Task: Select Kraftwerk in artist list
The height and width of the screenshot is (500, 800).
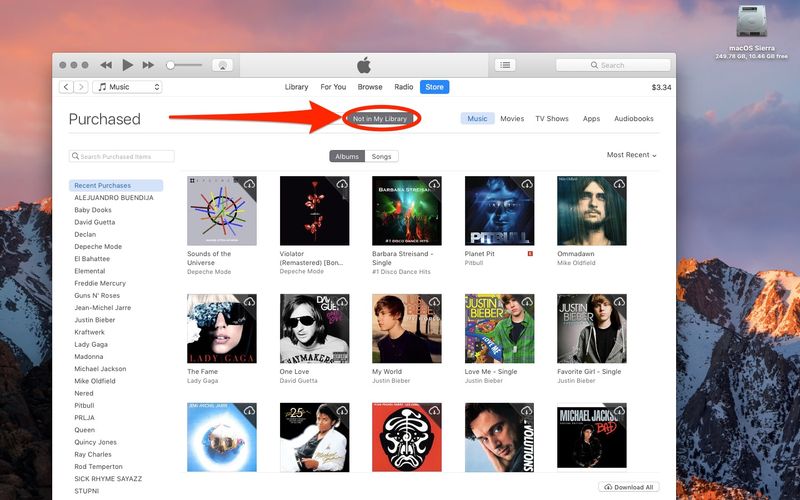Action: tap(89, 332)
